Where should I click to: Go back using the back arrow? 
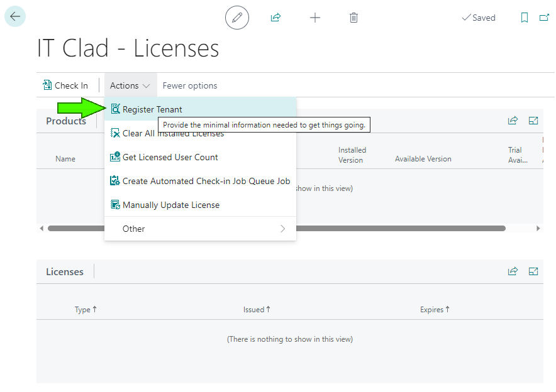tap(15, 16)
